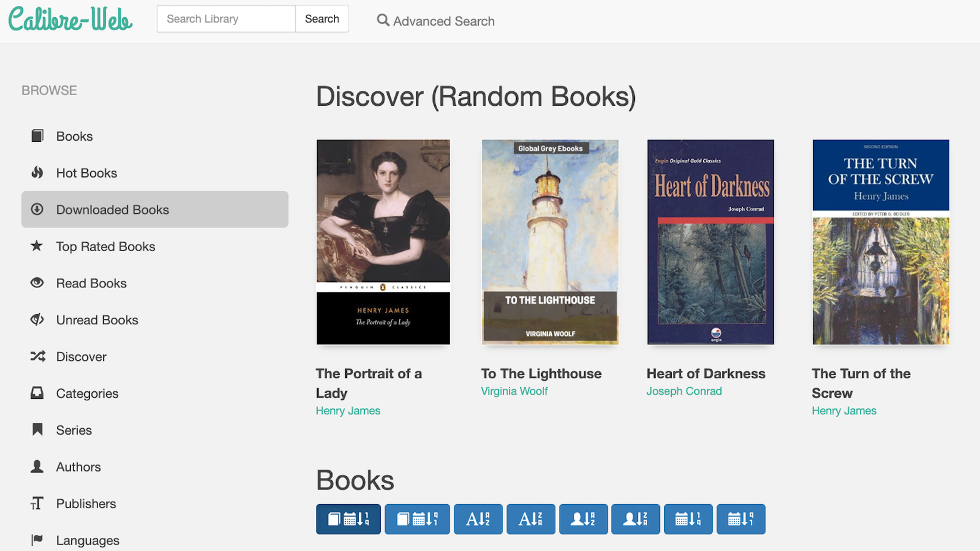Sort books by author Z to A
The width and height of the screenshot is (980, 551).
[x=636, y=519]
